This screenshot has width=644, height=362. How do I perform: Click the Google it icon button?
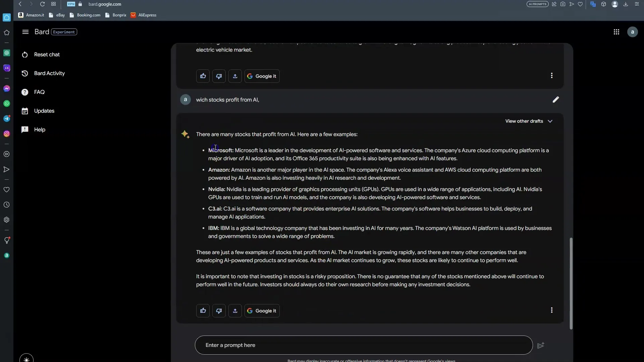262,310
